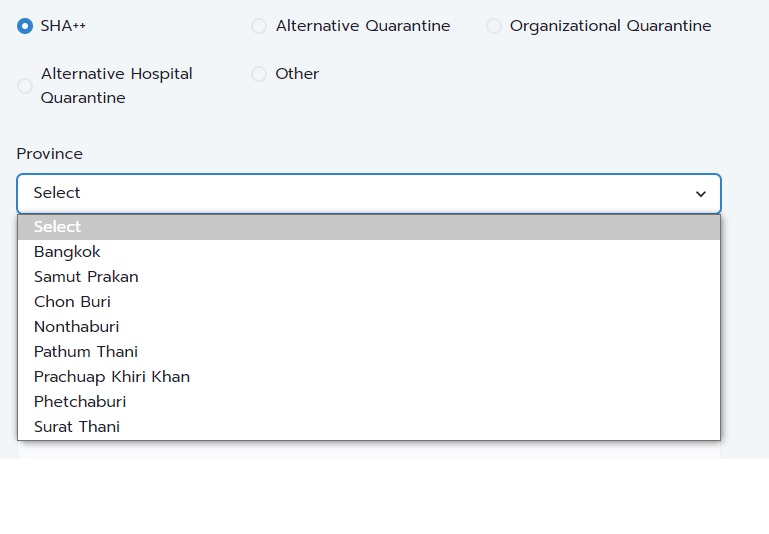The width and height of the screenshot is (769, 534).
Task: Click the Province dropdown chevron arrow
Action: (701, 194)
